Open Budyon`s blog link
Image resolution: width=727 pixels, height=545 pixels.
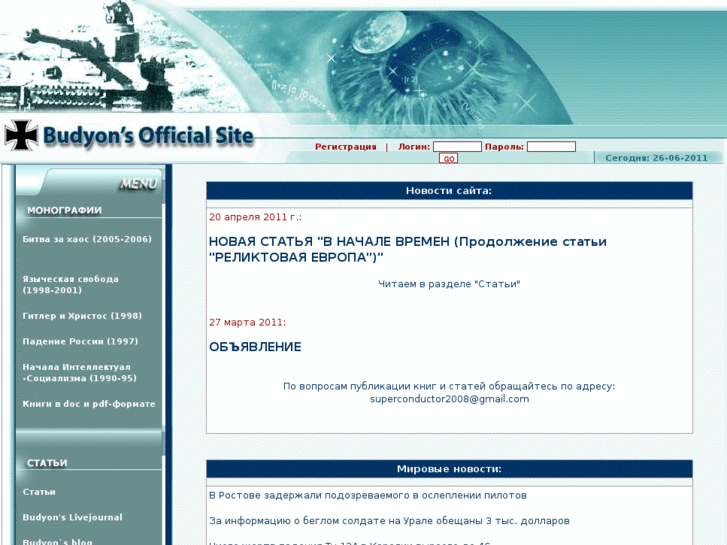pyautogui.click(x=57, y=541)
